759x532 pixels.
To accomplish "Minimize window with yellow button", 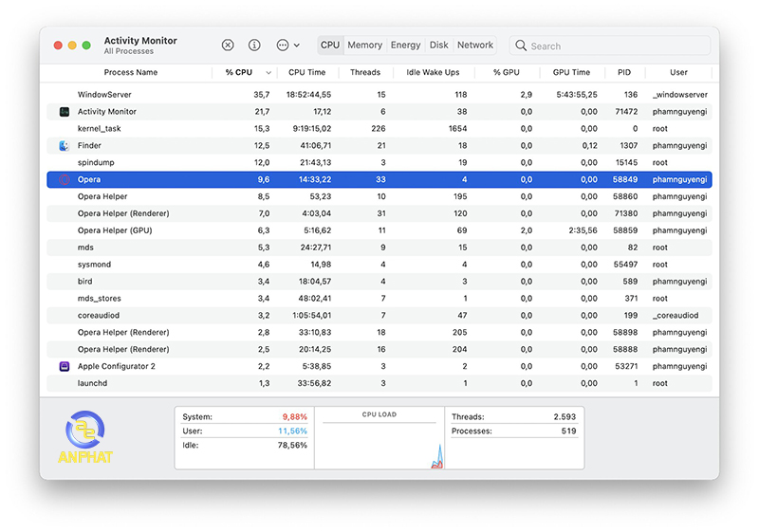I will [x=72, y=45].
